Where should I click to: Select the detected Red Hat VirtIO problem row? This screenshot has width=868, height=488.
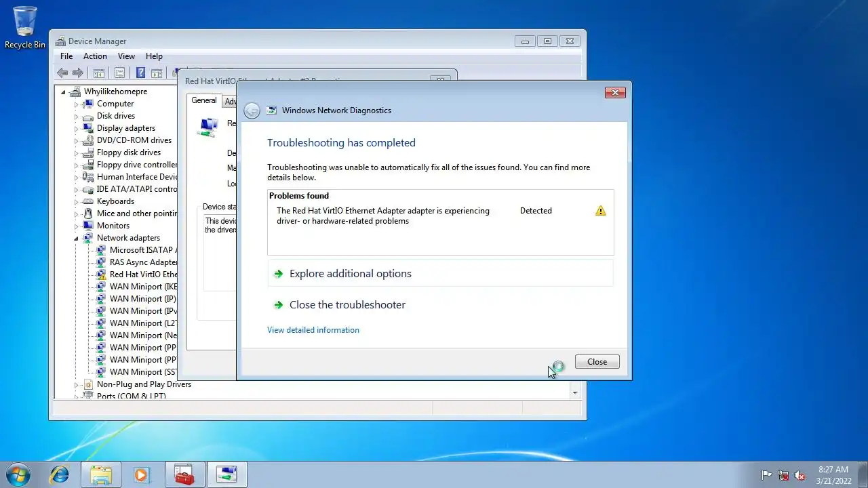point(440,216)
